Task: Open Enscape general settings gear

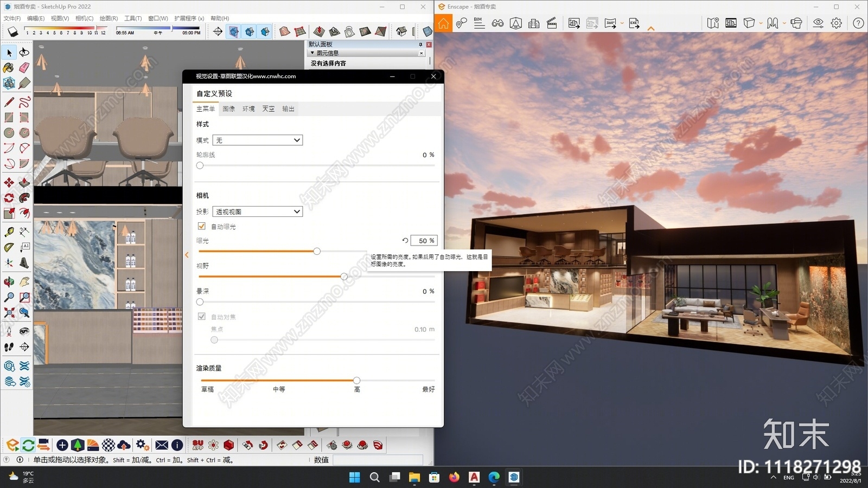Action: point(837,23)
